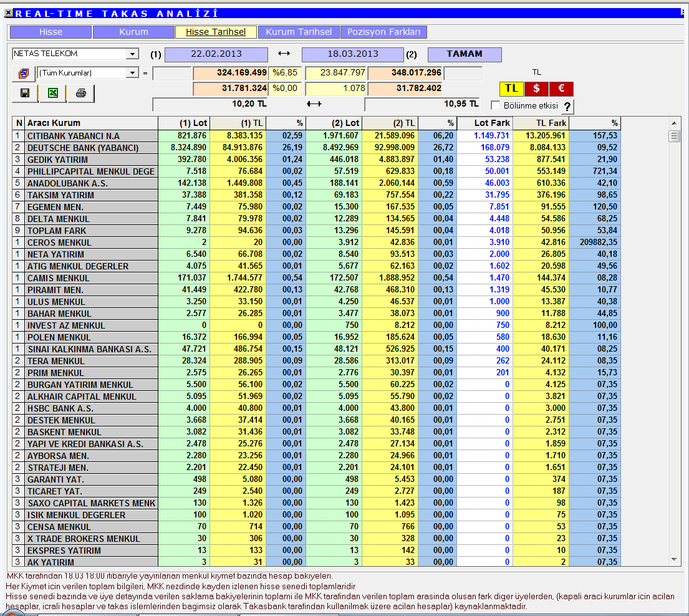Switch currency to dollar
Screen dimensions: 689x616
click(536, 89)
